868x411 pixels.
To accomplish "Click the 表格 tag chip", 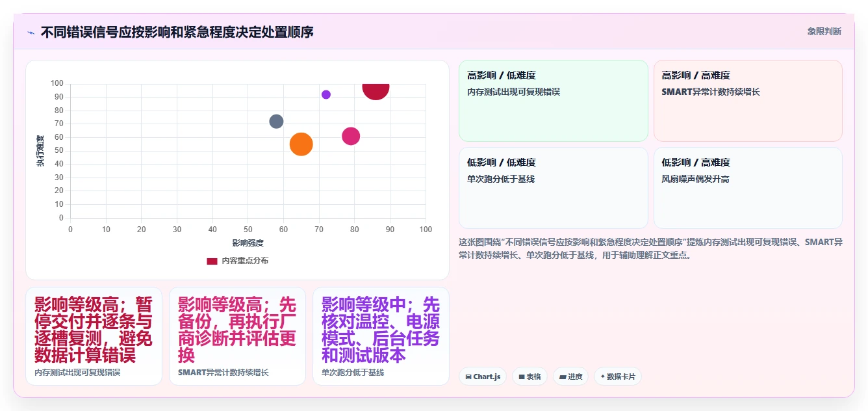I will [x=530, y=377].
